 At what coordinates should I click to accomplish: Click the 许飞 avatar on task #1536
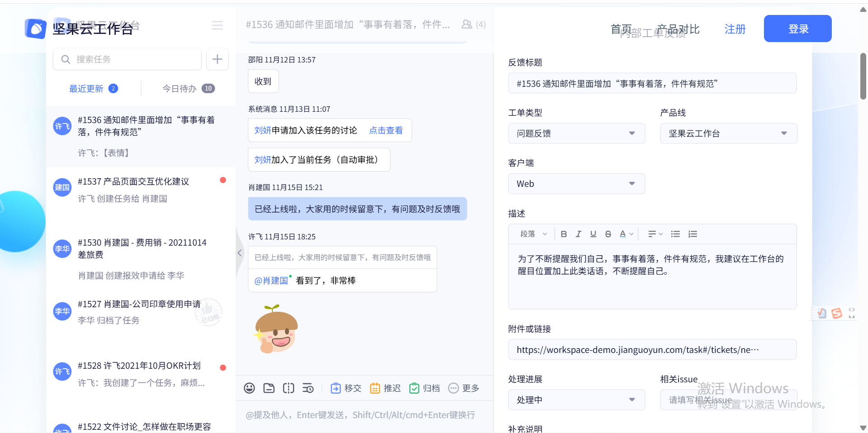pos(62,126)
